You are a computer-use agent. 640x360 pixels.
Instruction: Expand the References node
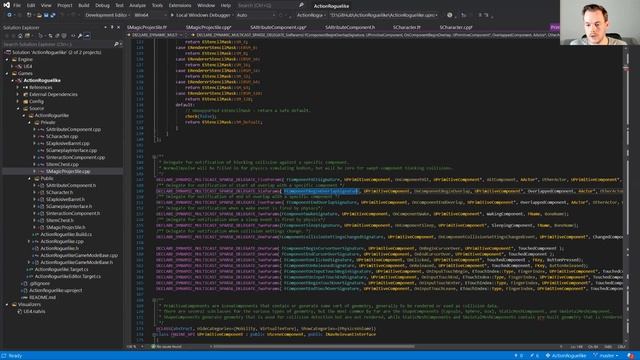click(18, 87)
